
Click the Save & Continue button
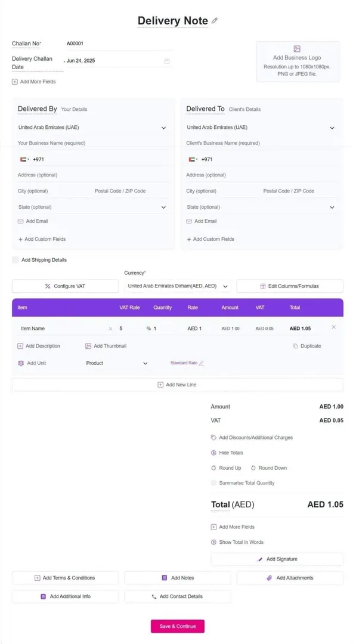178,626
